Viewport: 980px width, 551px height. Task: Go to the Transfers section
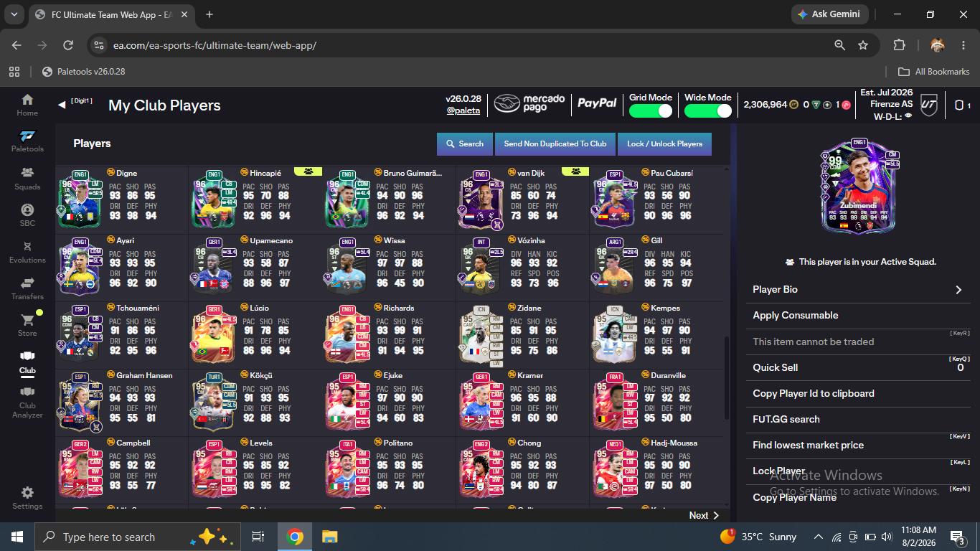(x=27, y=288)
